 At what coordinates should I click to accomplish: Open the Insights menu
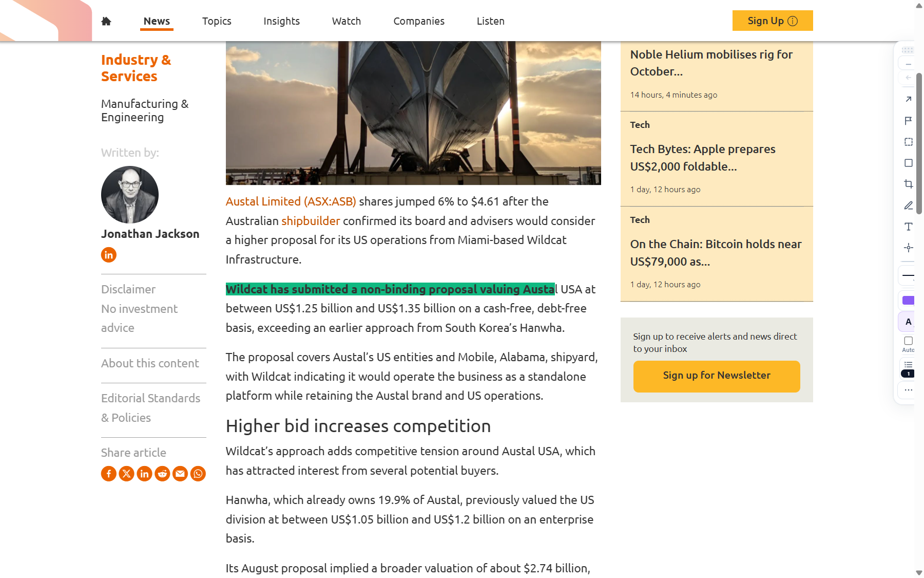click(281, 21)
